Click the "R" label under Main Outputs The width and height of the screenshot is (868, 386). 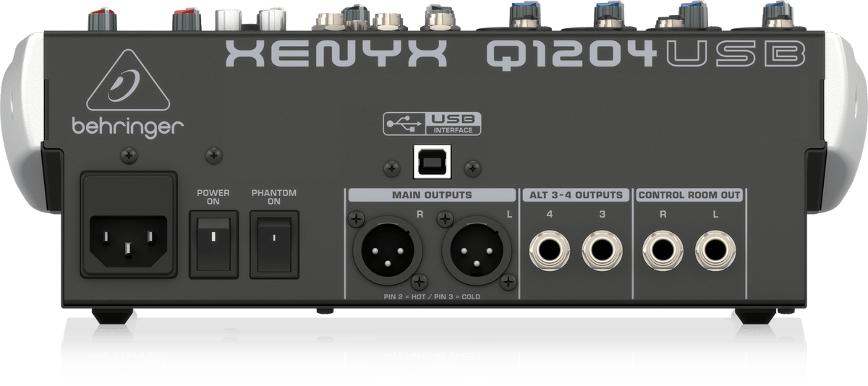point(420,214)
